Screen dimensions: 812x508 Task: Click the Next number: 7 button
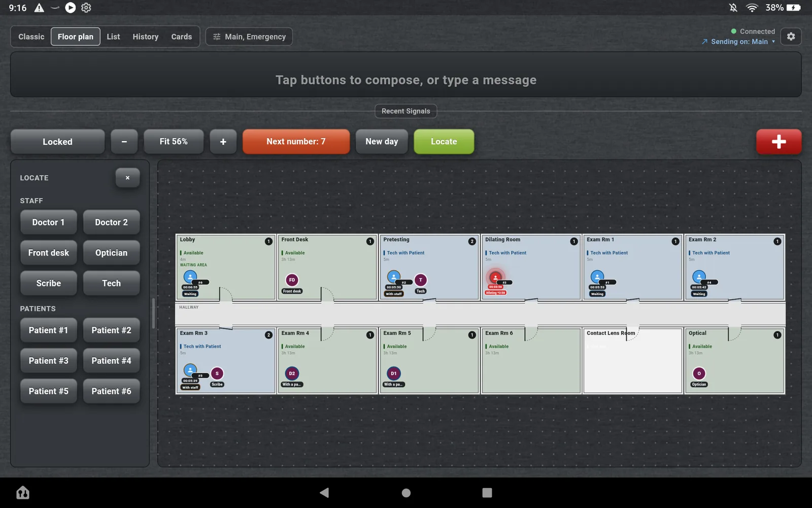pos(296,142)
